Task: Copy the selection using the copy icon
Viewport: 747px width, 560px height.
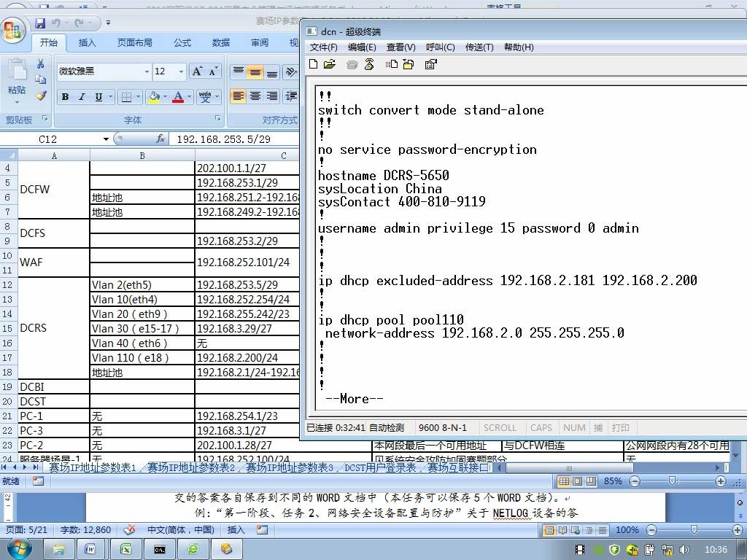Action: [x=41, y=79]
